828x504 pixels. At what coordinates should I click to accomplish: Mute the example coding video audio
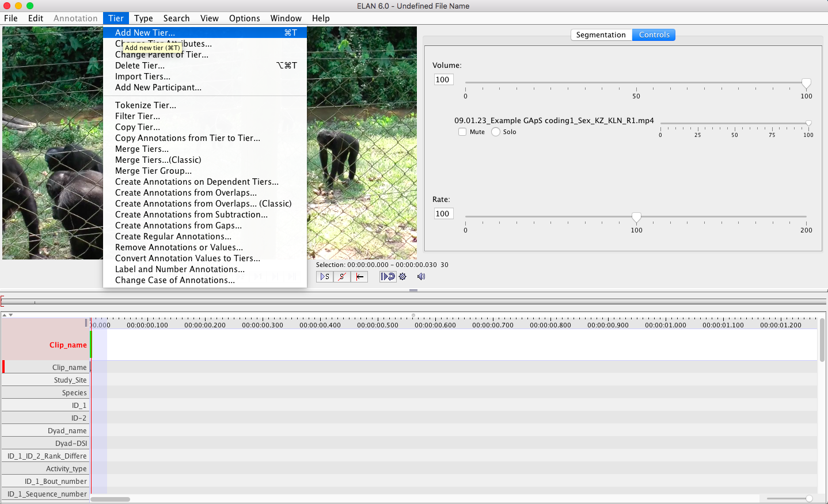tap(462, 132)
